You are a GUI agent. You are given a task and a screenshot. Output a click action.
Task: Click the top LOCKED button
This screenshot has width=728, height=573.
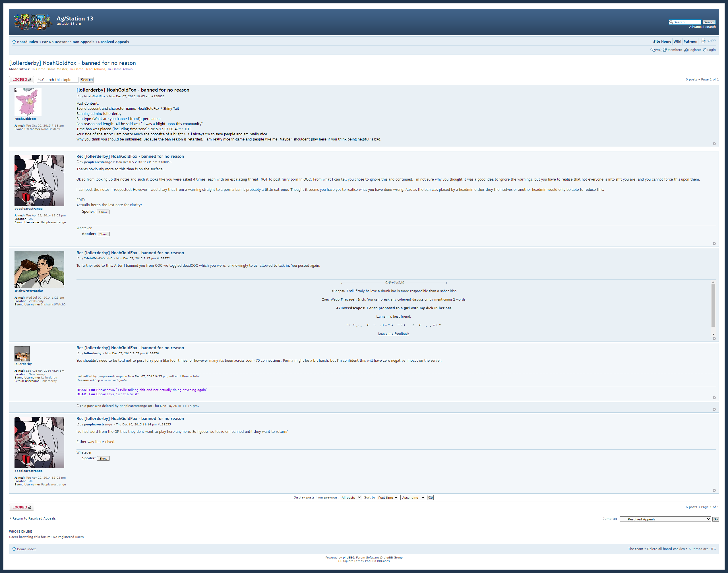click(x=22, y=80)
